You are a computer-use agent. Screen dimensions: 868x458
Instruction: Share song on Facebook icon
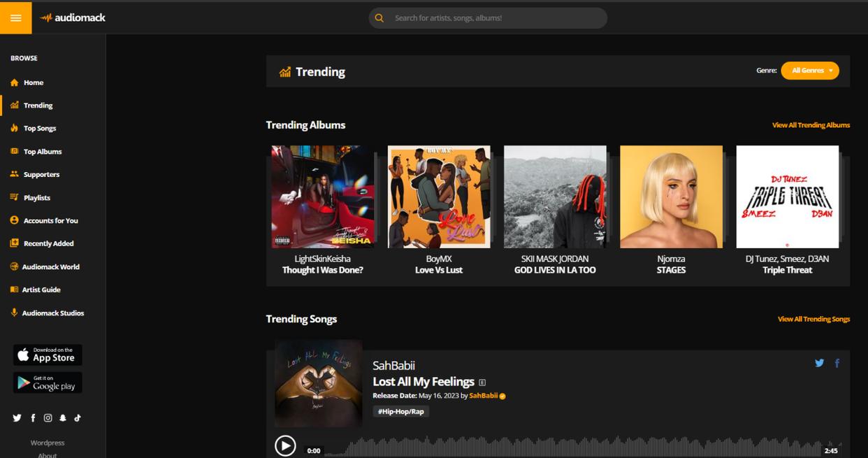tap(837, 363)
